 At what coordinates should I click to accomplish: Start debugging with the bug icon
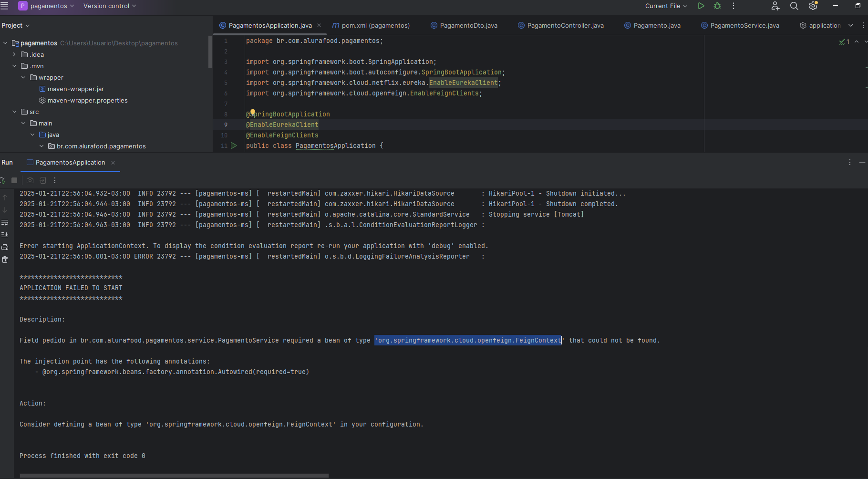pos(717,6)
